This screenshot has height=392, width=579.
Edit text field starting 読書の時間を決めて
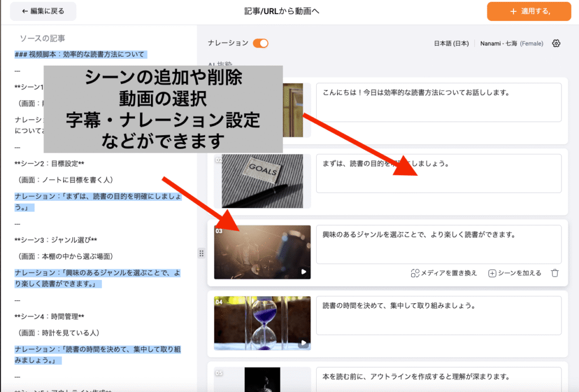[x=439, y=315]
